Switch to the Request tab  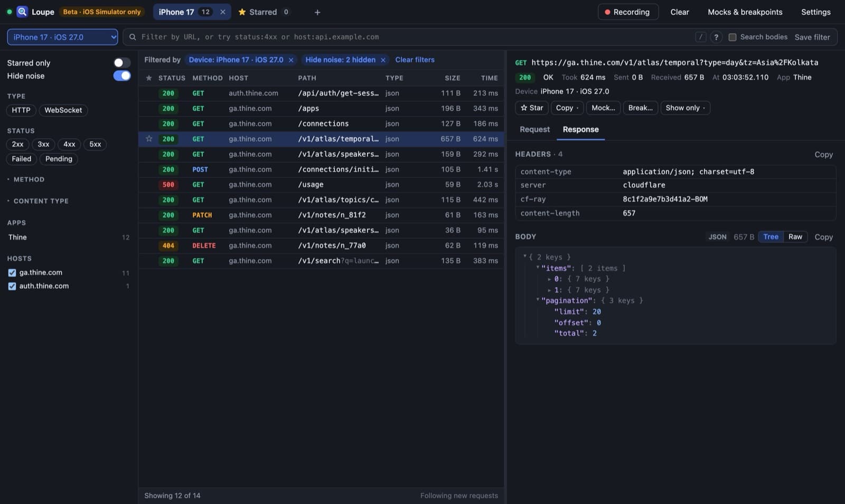[534, 129]
